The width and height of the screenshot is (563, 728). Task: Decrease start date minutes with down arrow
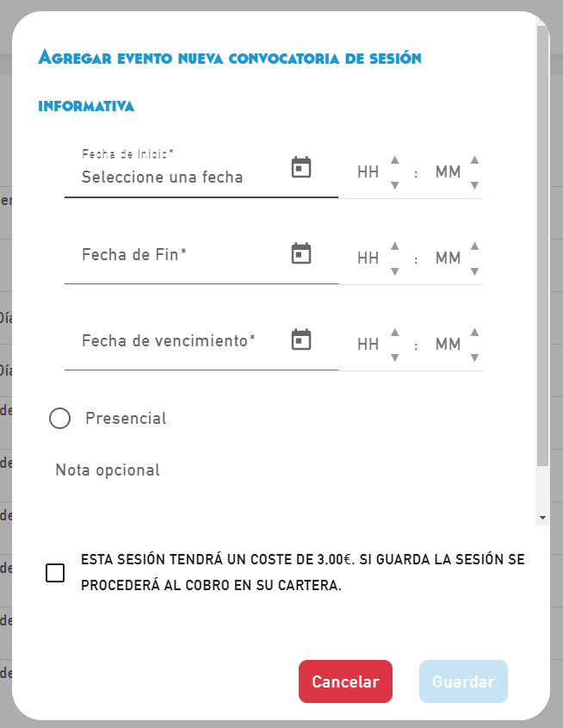[474, 185]
